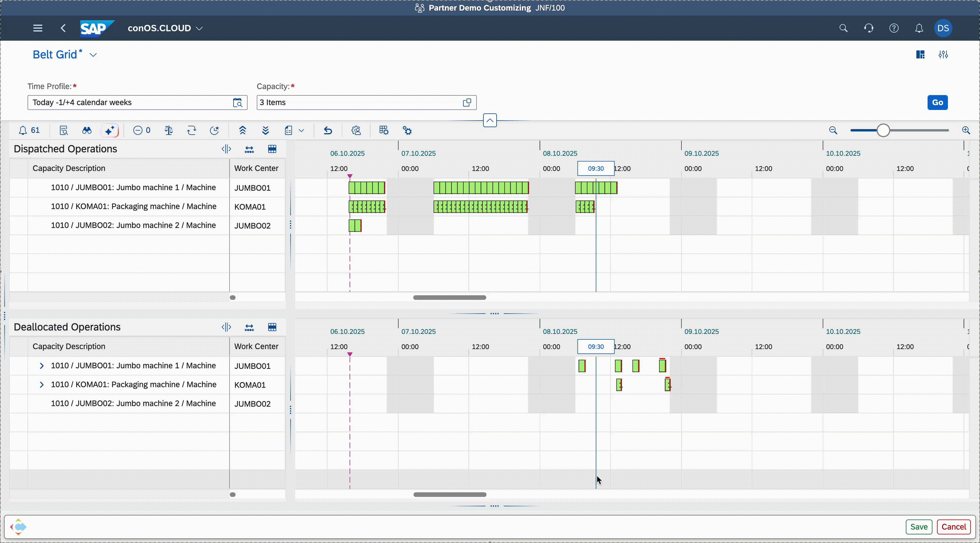This screenshot has height=543, width=980.
Task: Open the Belt Grid variant dropdown
Action: coord(93,55)
